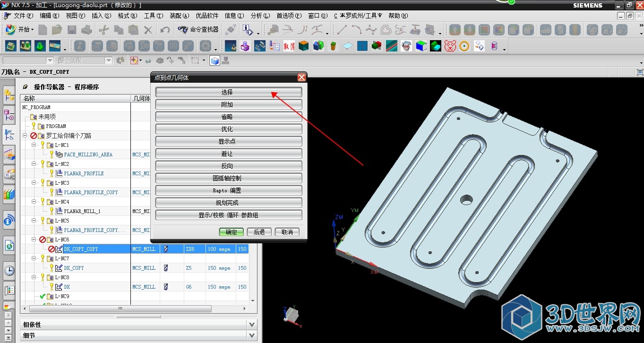Collapse the L-NC6 tree node
Screen dimensions: 644x343
[34, 240]
